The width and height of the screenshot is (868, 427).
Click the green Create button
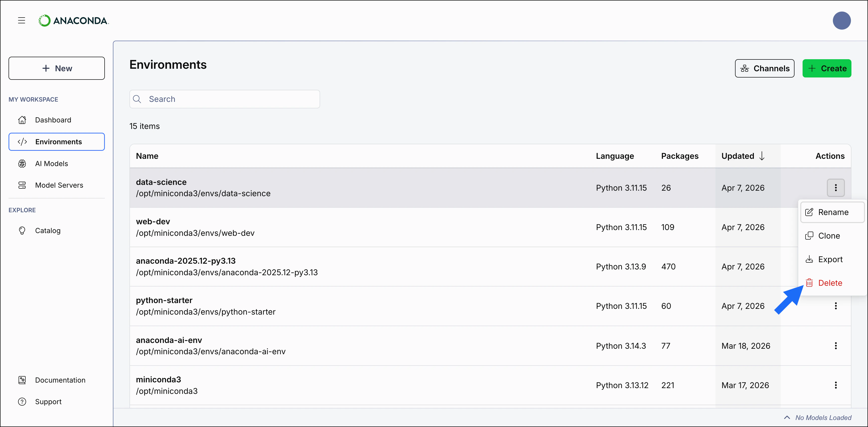[x=827, y=68]
